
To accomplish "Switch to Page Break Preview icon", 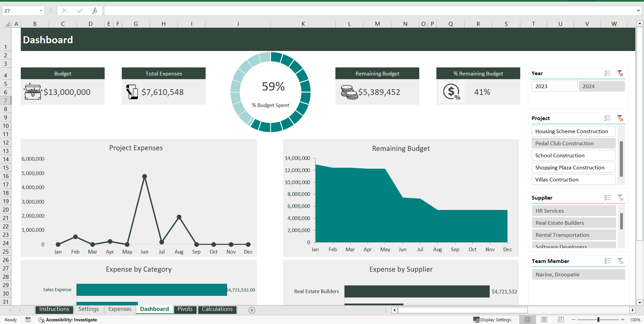I will (x=561, y=320).
